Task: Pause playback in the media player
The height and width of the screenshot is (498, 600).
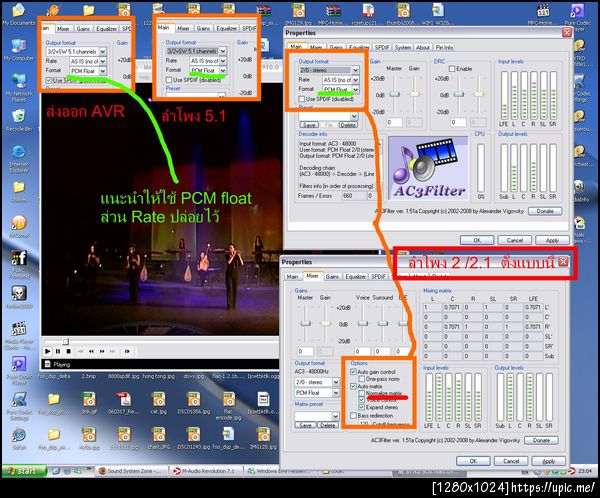Action: [x=58, y=351]
